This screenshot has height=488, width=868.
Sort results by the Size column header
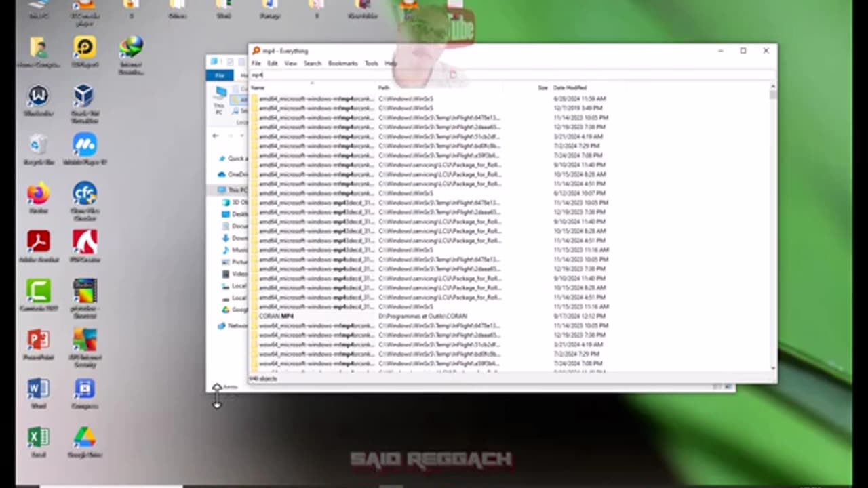pos(542,87)
